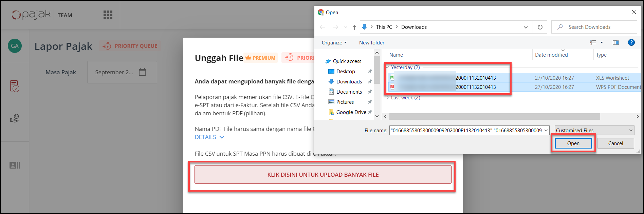Click the calendar icon in Masa Pajak
This screenshot has height=214, width=644.
coord(143,72)
